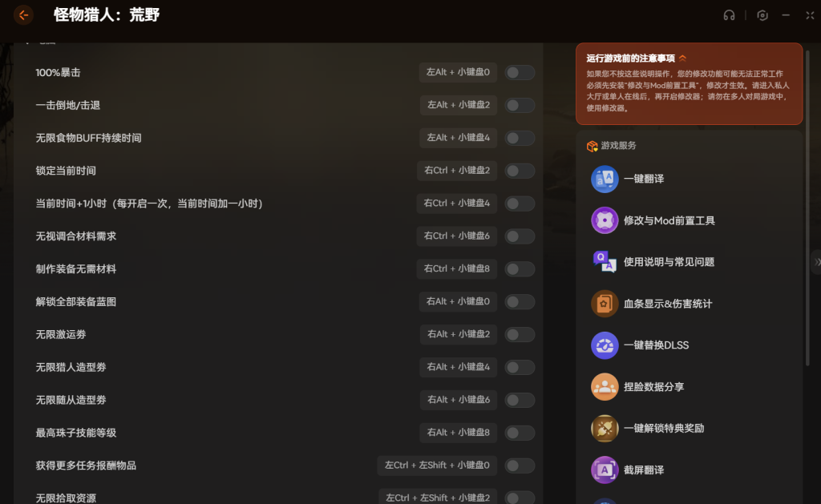The height and width of the screenshot is (504, 821).
Task: Click the orange back arrow icon
Action: pyautogui.click(x=23, y=14)
